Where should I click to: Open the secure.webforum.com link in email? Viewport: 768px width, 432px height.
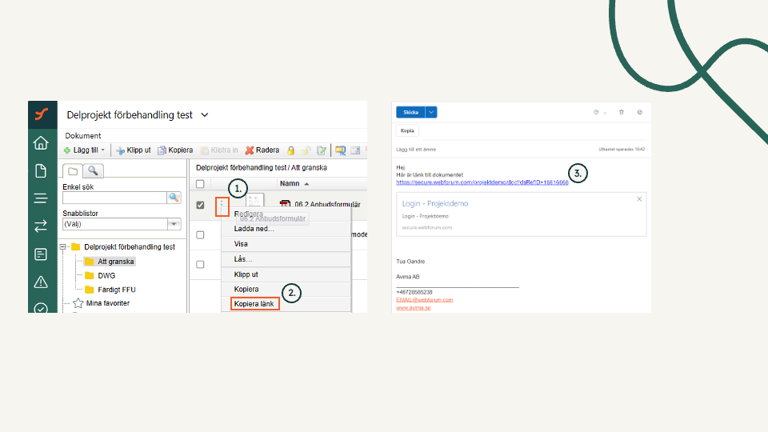[482, 183]
